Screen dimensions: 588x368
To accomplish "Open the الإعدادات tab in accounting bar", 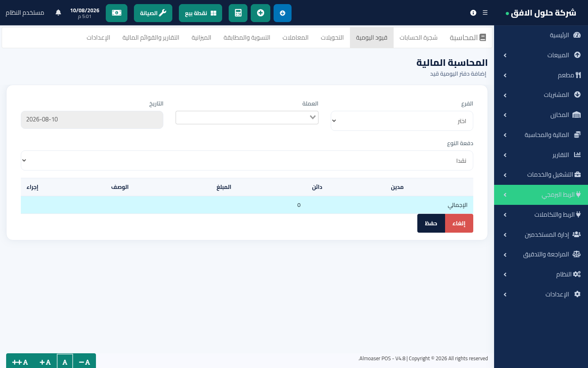I will point(98,38).
